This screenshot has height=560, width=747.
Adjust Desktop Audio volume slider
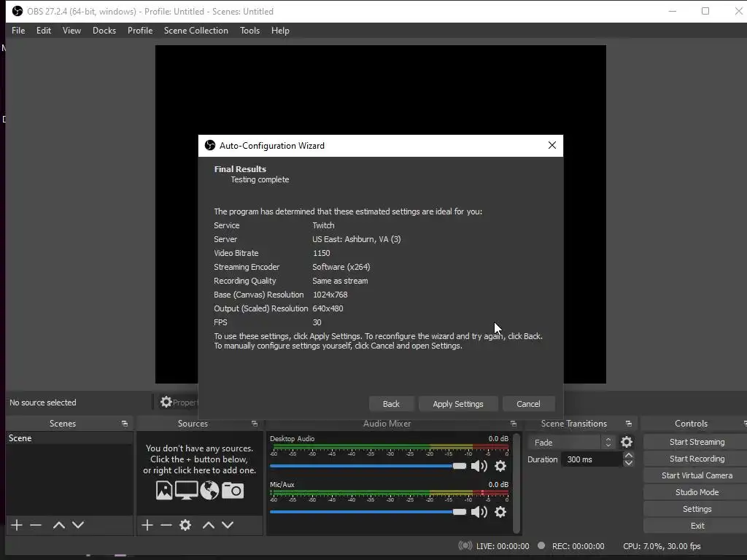[368, 466]
